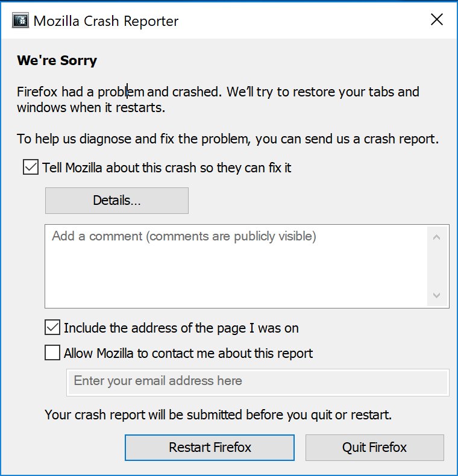Click the Mozilla Crash Reporter title bar icon
The image size is (458, 476).
pyautogui.click(x=20, y=21)
